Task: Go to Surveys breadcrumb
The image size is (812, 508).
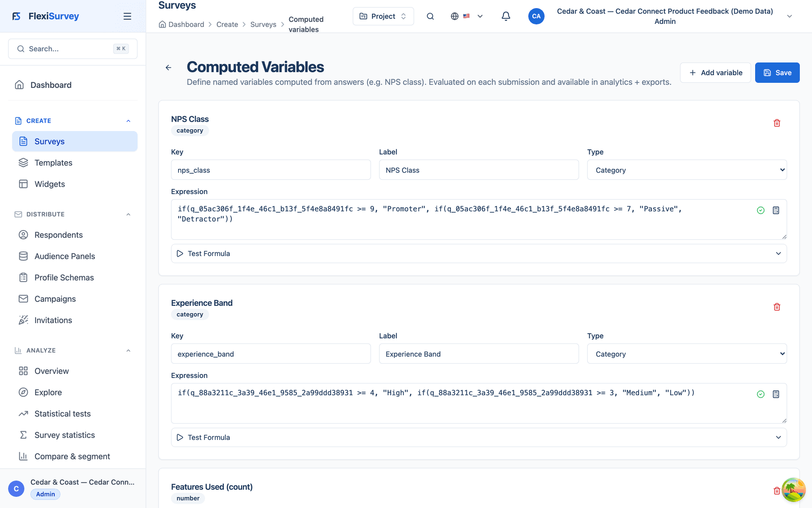Action: click(x=263, y=24)
